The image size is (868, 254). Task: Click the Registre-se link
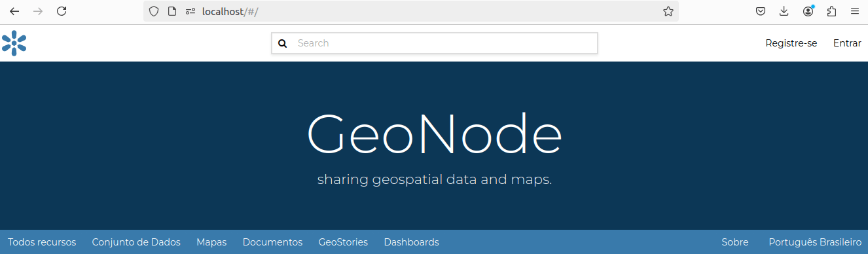pyautogui.click(x=791, y=43)
